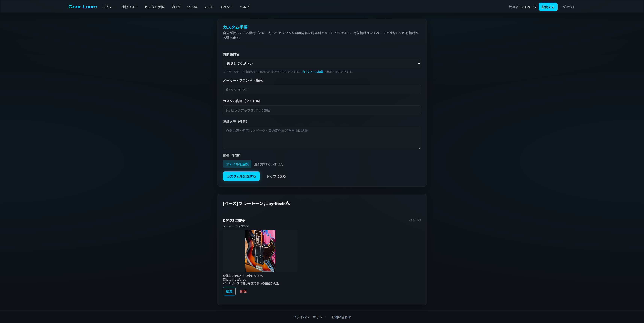Open the 対象機材名 dropdown

pyautogui.click(x=322, y=64)
